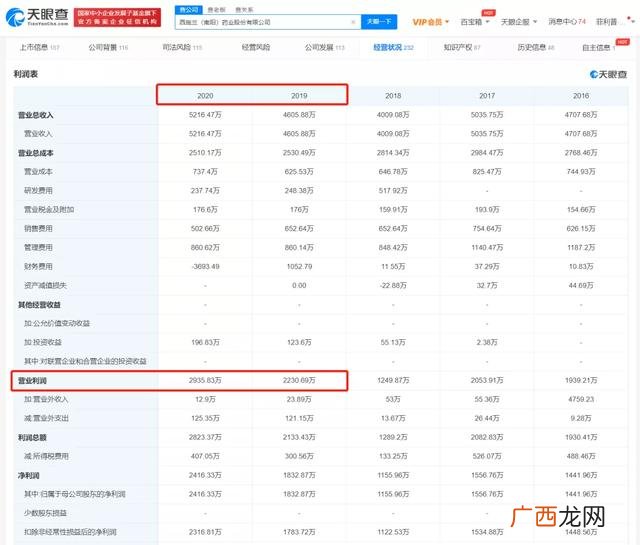The height and width of the screenshot is (545, 640).
Task: Switch to the 自主信息 tab
Action: pos(599,47)
